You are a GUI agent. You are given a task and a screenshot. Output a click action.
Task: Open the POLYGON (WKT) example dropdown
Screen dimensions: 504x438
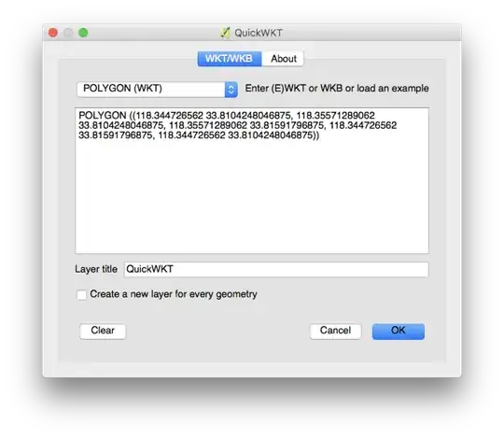click(157, 89)
